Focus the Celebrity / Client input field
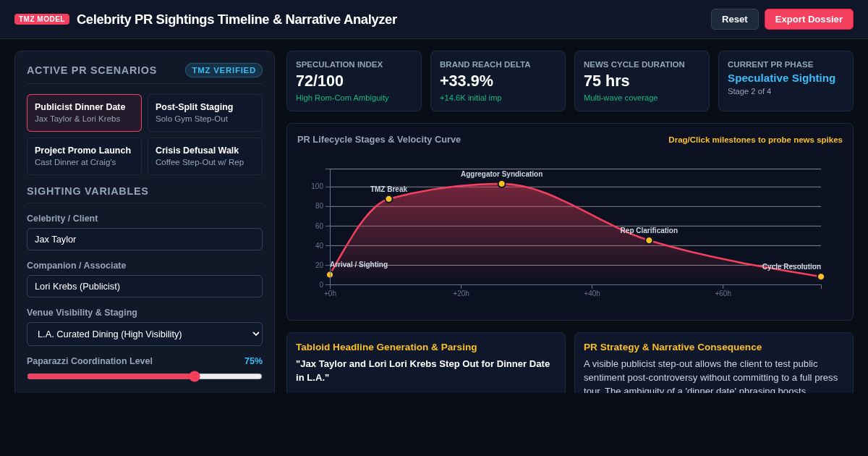 (x=145, y=239)
